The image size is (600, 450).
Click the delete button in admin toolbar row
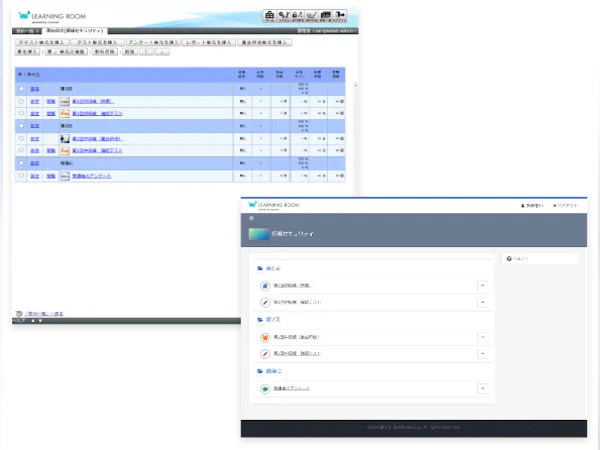click(x=130, y=52)
